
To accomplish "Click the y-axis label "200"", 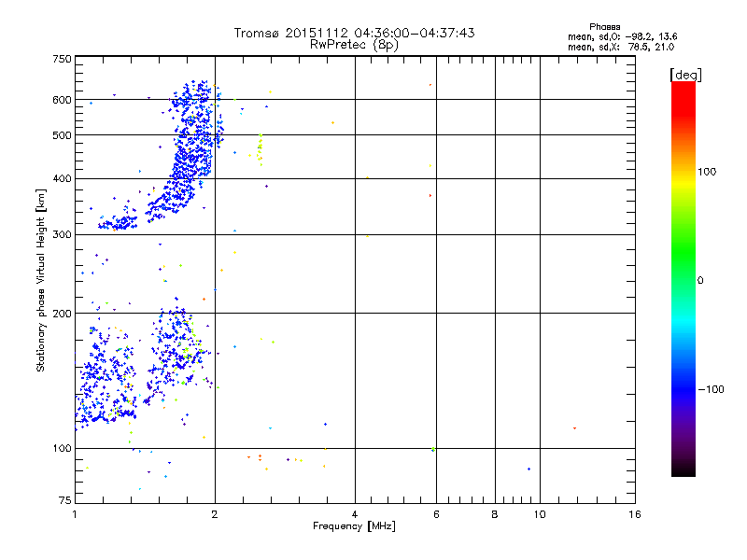I will (62, 314).
